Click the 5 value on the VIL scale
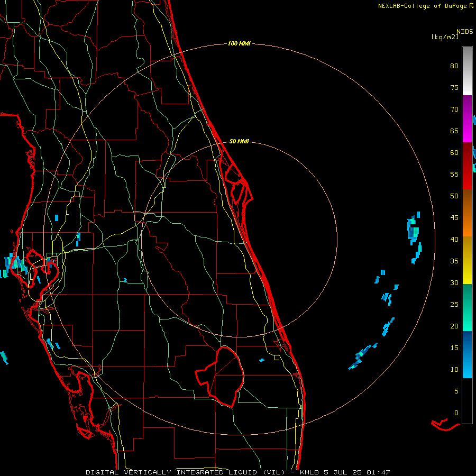The width and height of the screenshot is (476, 476). [456, 391]
